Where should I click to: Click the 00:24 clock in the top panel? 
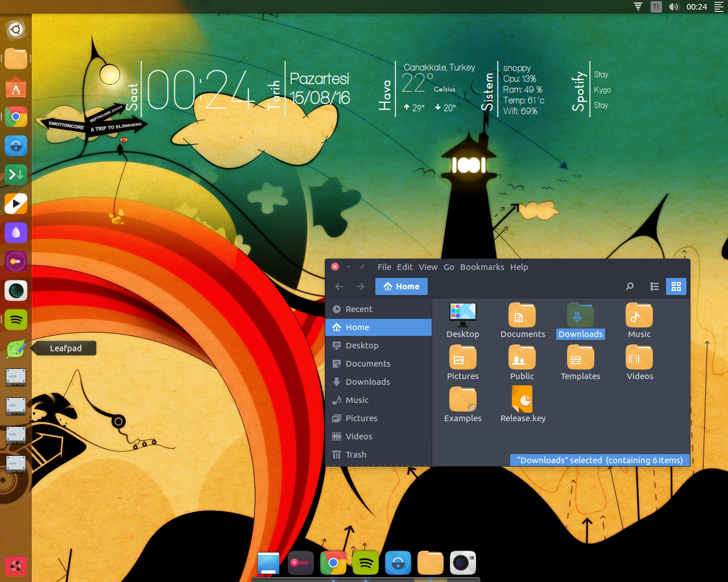point(697,7)
